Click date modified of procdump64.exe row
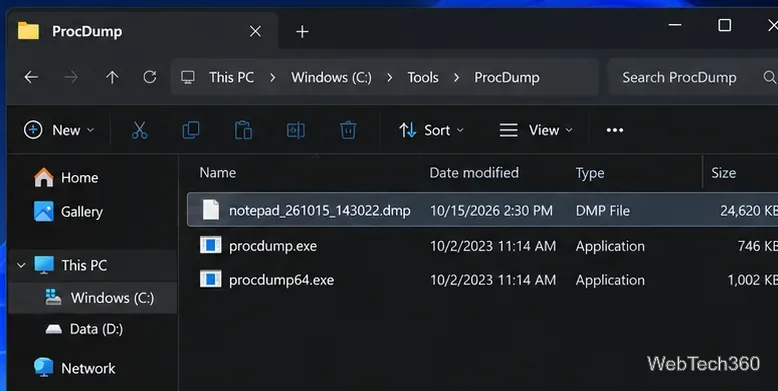This screenshot has width=778, height=391. click(x=493, y=280)
